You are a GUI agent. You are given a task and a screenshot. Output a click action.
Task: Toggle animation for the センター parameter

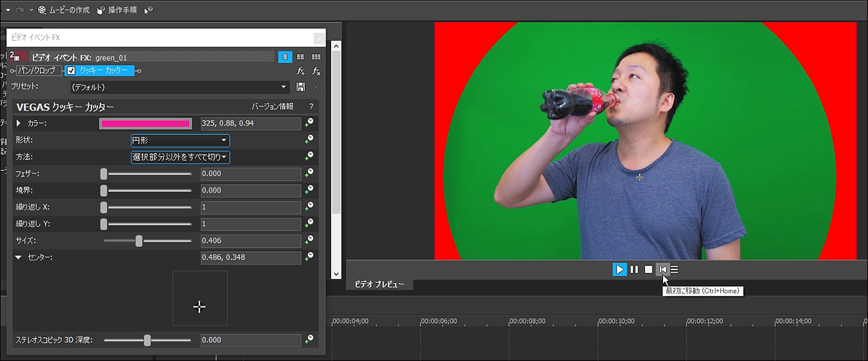(309, 256)
